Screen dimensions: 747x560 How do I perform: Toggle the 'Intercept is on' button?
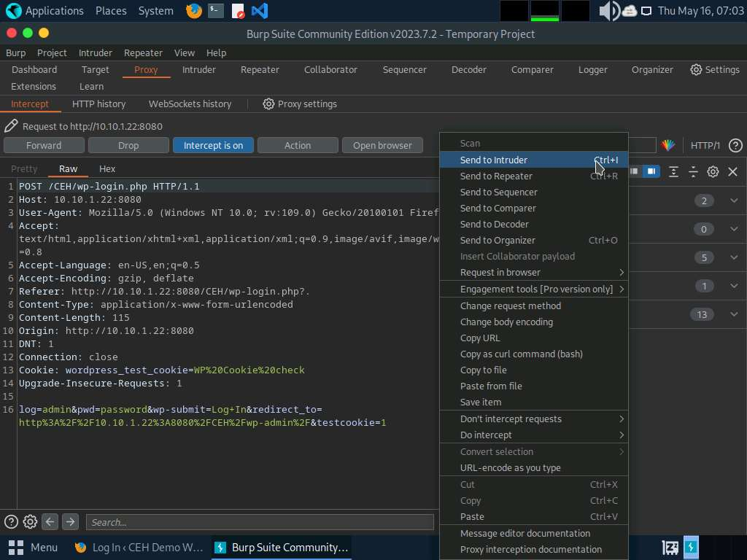coord(213,145)
